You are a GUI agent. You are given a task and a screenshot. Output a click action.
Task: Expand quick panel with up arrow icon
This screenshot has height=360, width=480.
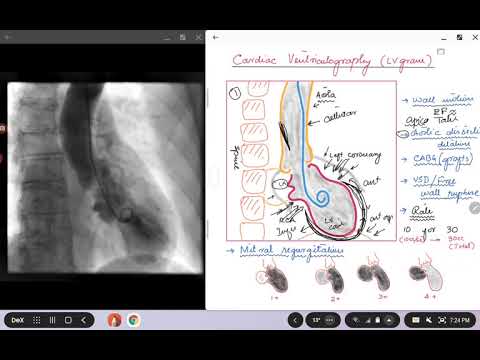(x=389, y=320)
